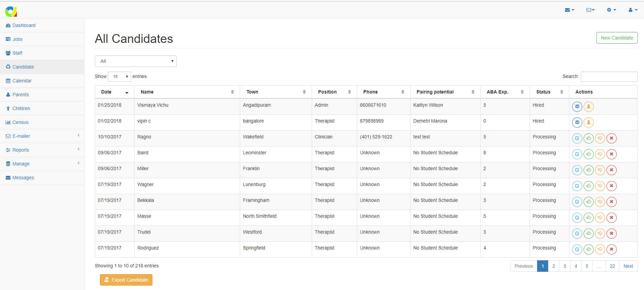
Task: Click the app logo in top left
Action: 11,11
